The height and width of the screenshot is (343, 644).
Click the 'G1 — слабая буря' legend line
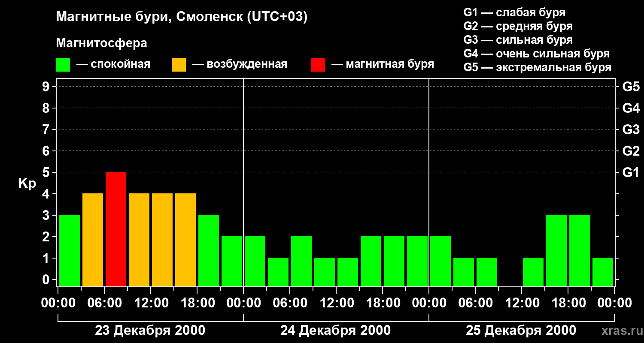[514, 12]
